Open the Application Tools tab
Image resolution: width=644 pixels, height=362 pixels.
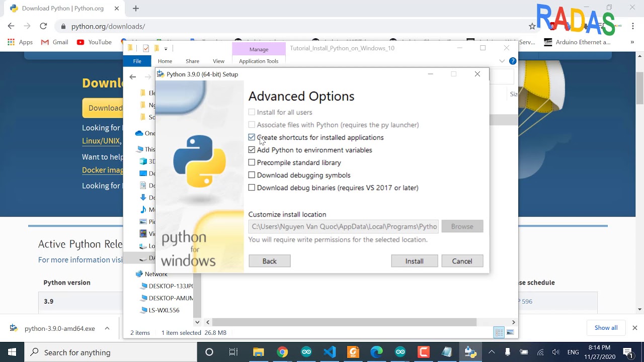[x=259, y=61]
